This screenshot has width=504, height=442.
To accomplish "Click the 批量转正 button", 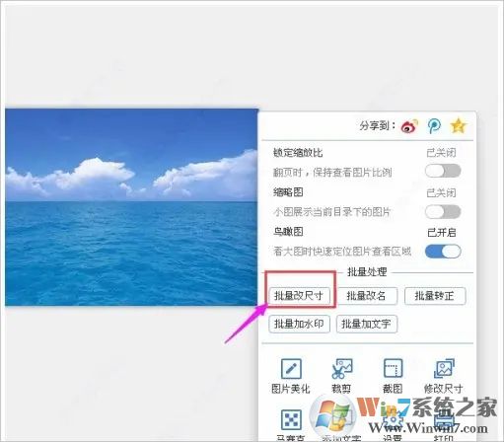I will (435, 296).
